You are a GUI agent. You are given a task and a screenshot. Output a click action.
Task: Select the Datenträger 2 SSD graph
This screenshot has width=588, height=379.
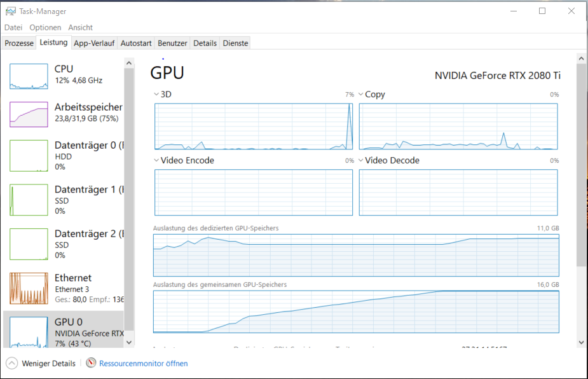coord(29,244)
